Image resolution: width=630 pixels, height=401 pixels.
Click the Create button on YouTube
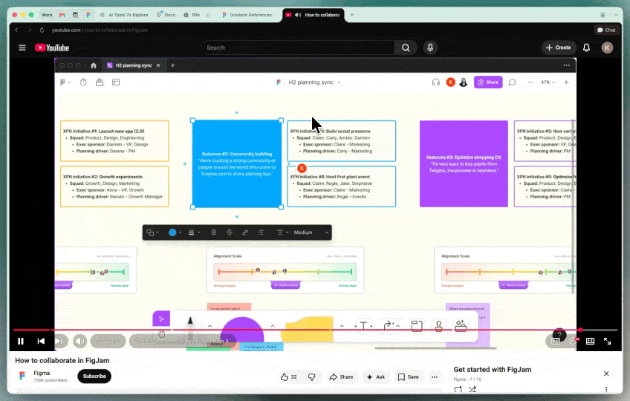(x=558, y=47)
